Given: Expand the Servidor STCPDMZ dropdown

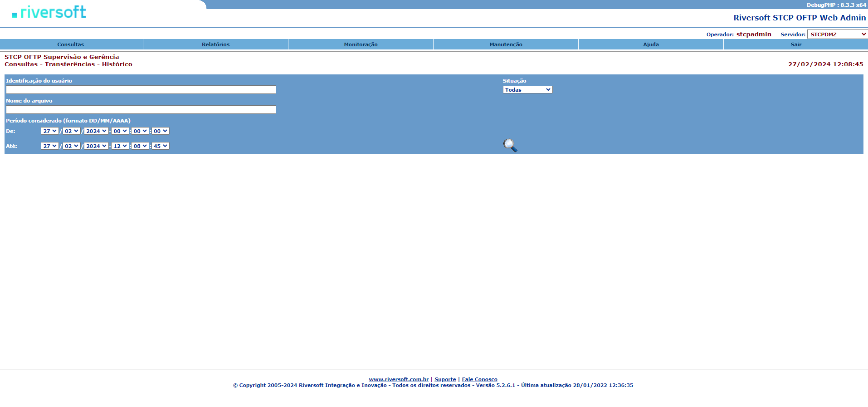Looking at the screenshot, I should pos(838,34).
